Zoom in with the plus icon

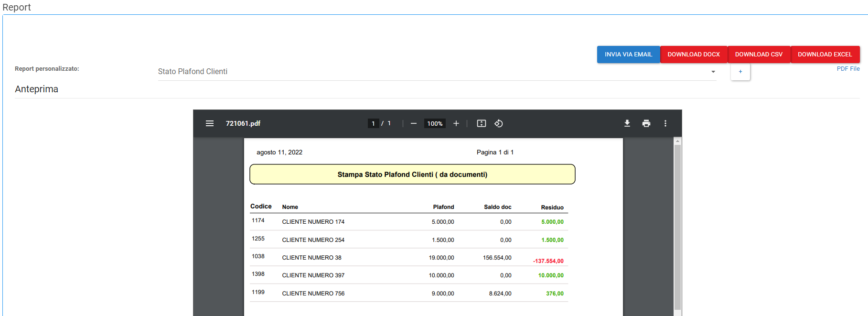(x=456, y=123)
